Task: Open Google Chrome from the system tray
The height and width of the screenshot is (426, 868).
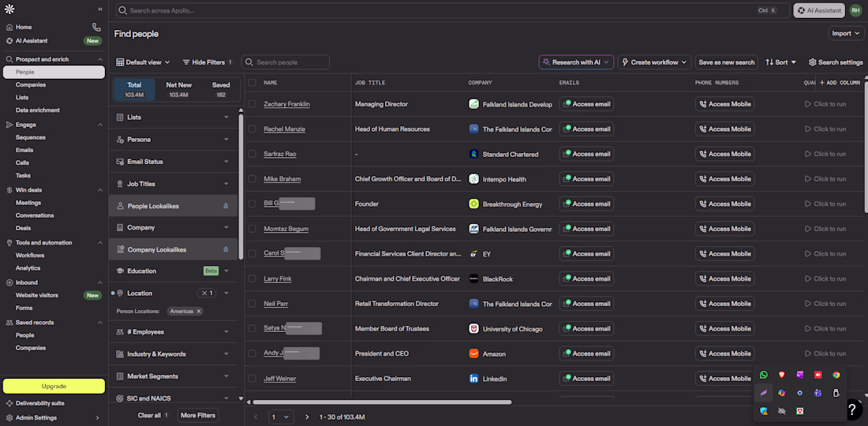Action: tap(836, 375)
